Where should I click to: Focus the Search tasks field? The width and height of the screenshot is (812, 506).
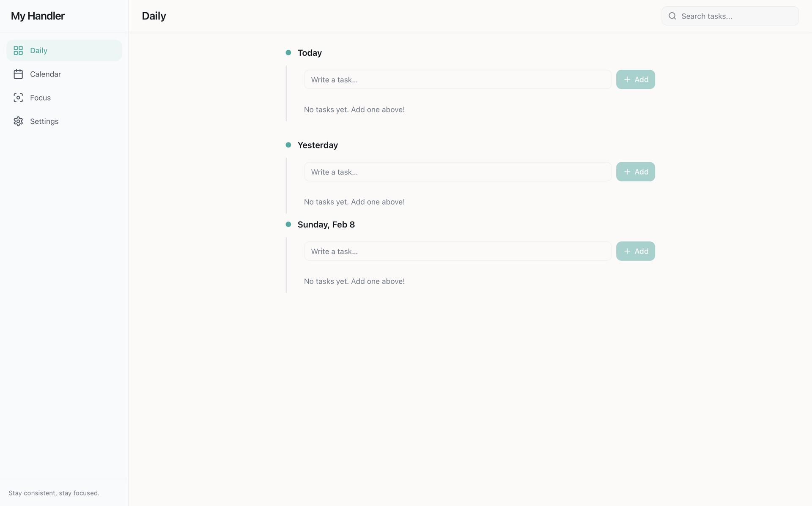(x=736, y=16)
